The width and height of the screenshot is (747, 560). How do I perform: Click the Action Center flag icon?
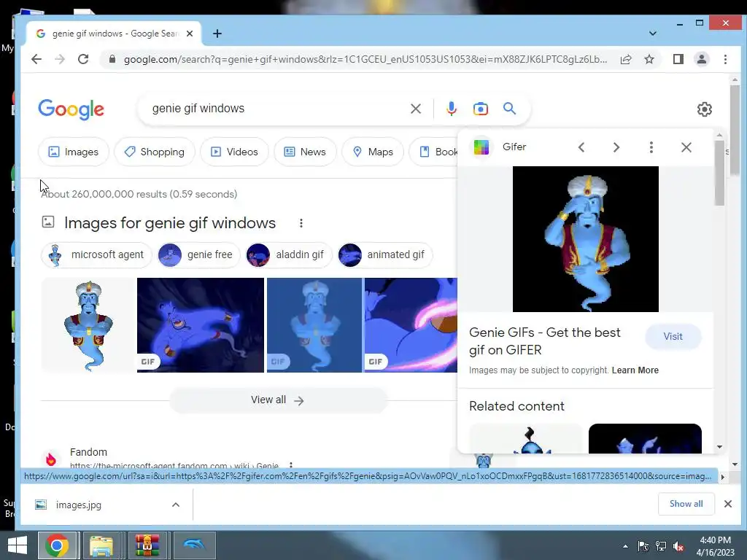(x=643, y=546)
